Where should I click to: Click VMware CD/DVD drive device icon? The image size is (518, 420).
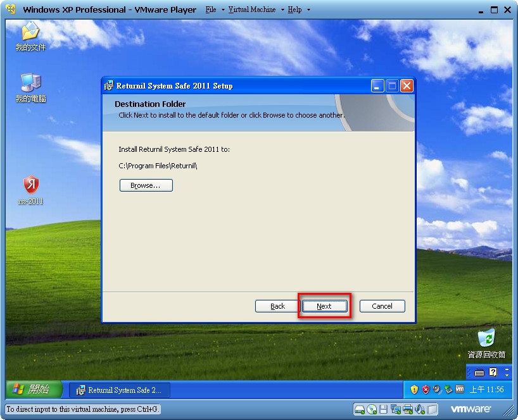click(372, 409)
